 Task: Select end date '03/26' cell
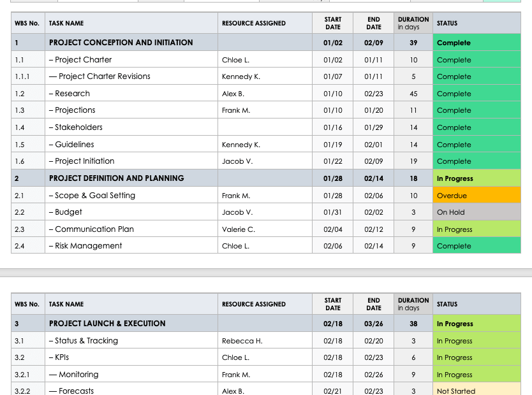(374, 324)
